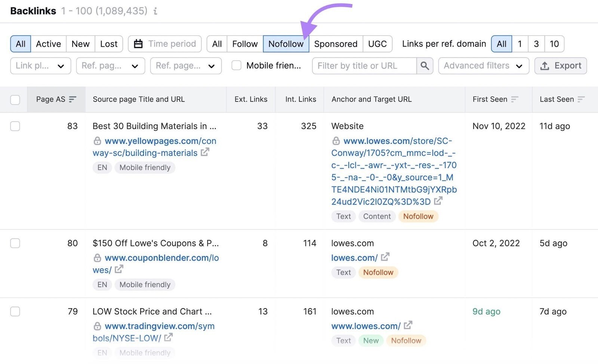Open the www.lowes.com/ target link
The width and height of the screenshot is (598, 364).
[x=366, y=326]
